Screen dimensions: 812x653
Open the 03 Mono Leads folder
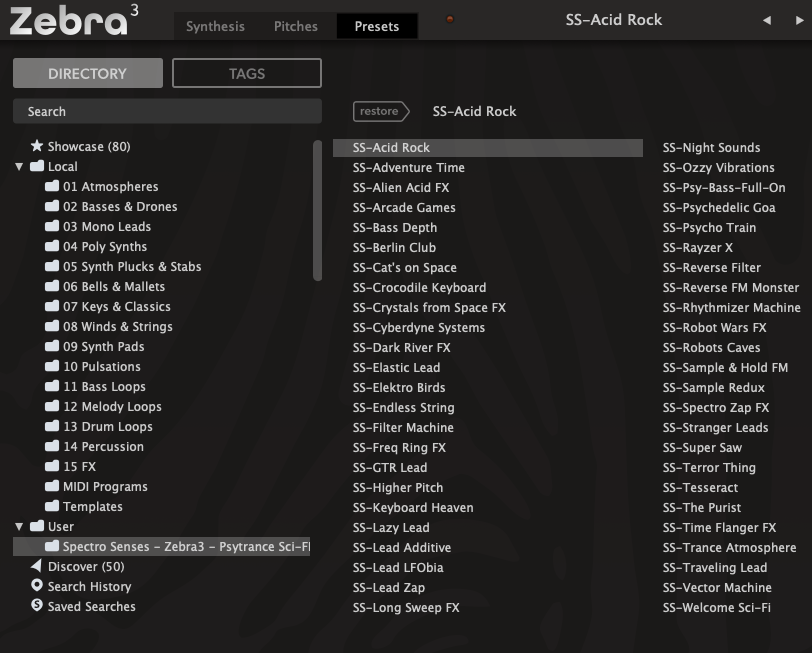[x=107, y=226]
